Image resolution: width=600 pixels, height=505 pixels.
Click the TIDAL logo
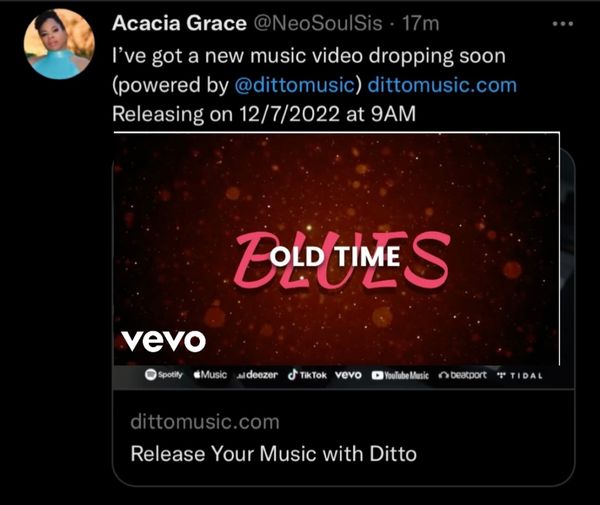520,376
